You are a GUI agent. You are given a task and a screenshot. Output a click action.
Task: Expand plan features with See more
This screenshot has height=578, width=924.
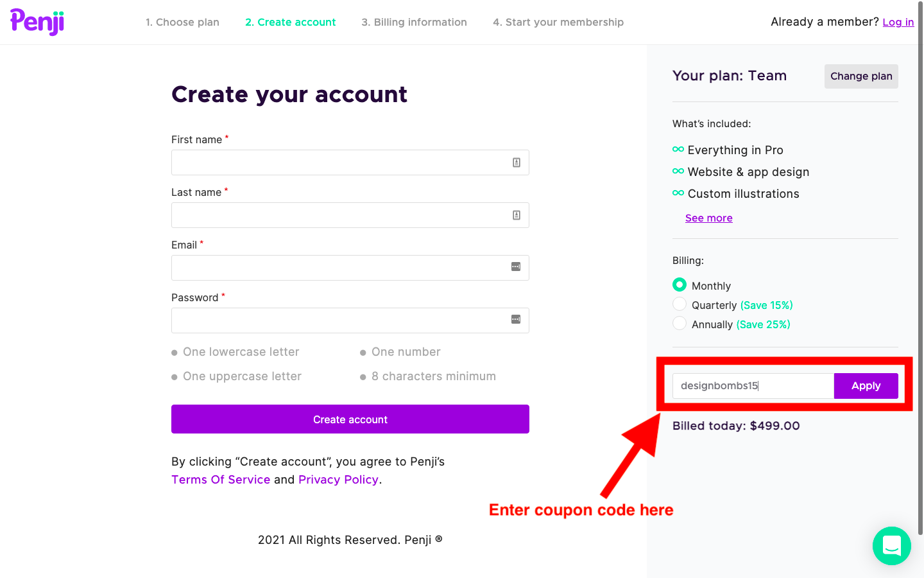click(708, 218)
